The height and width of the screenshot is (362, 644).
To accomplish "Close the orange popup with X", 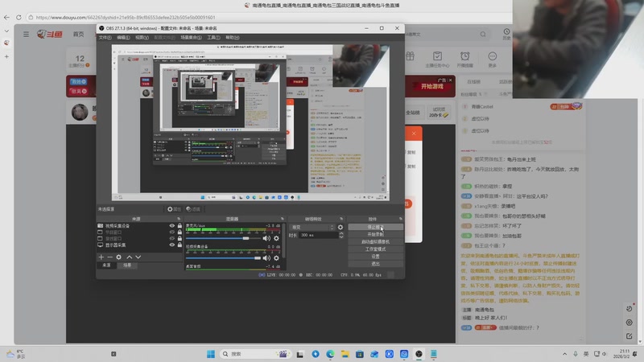I will click(414, 134).
